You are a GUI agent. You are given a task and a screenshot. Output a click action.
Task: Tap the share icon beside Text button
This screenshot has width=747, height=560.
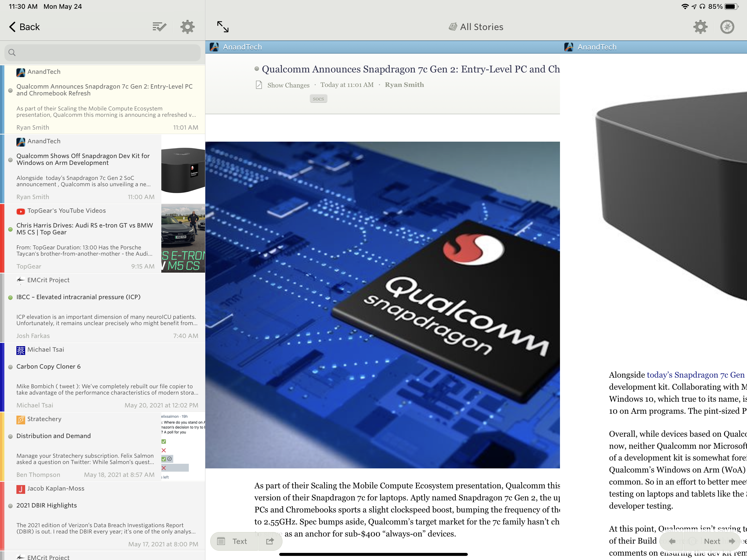[x=270, y=541]
